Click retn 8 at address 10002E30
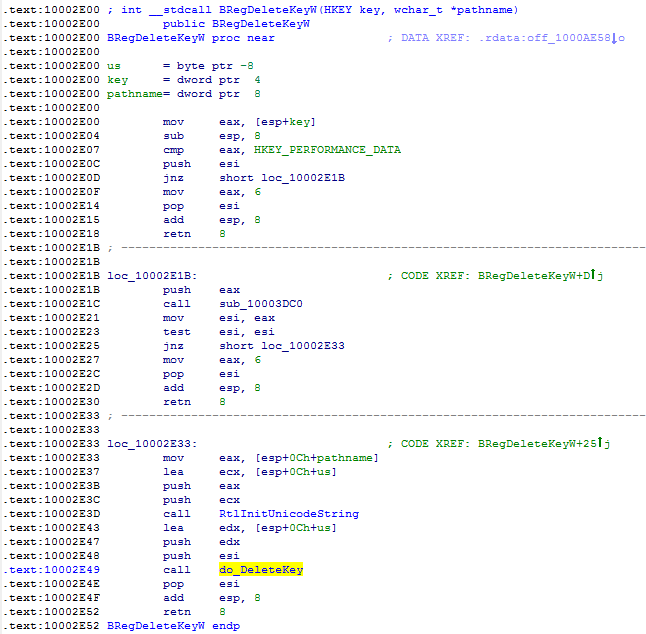This screenshot has width=646, height=634. click(x=194, y=402)
